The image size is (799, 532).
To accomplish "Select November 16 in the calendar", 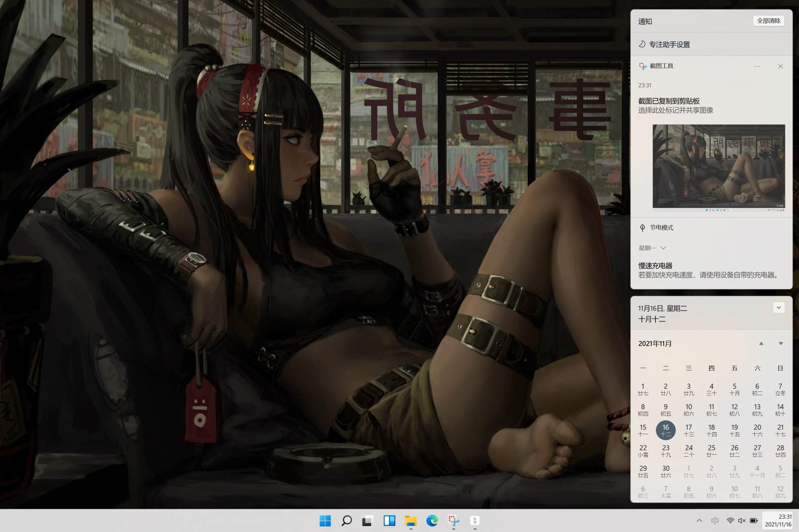I will [x=666, y=430].
